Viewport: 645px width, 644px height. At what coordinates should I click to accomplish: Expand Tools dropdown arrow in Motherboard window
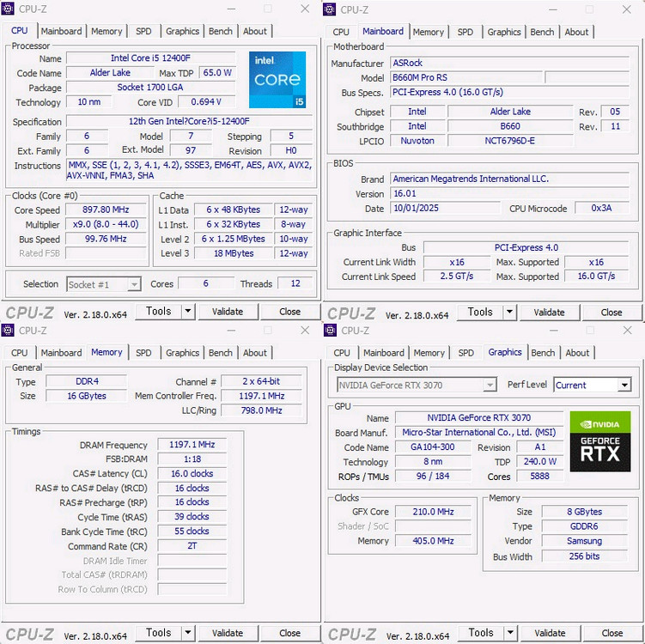[509, 313]
